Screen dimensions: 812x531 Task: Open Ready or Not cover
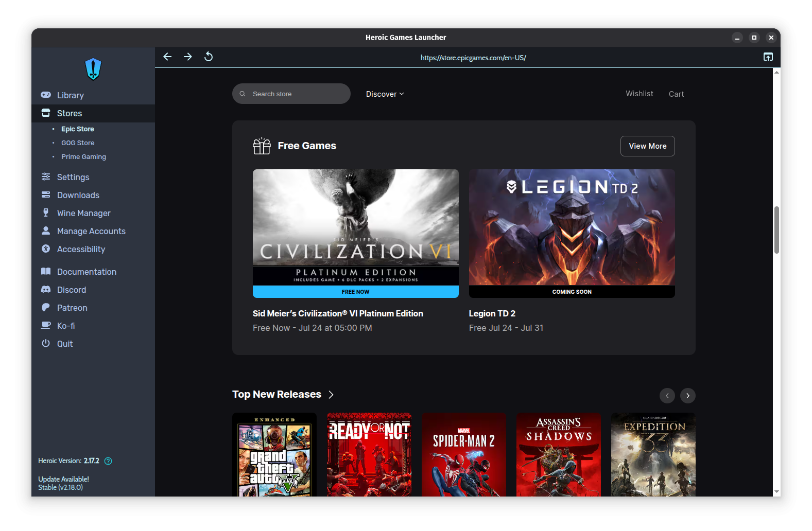pos(369,455)
